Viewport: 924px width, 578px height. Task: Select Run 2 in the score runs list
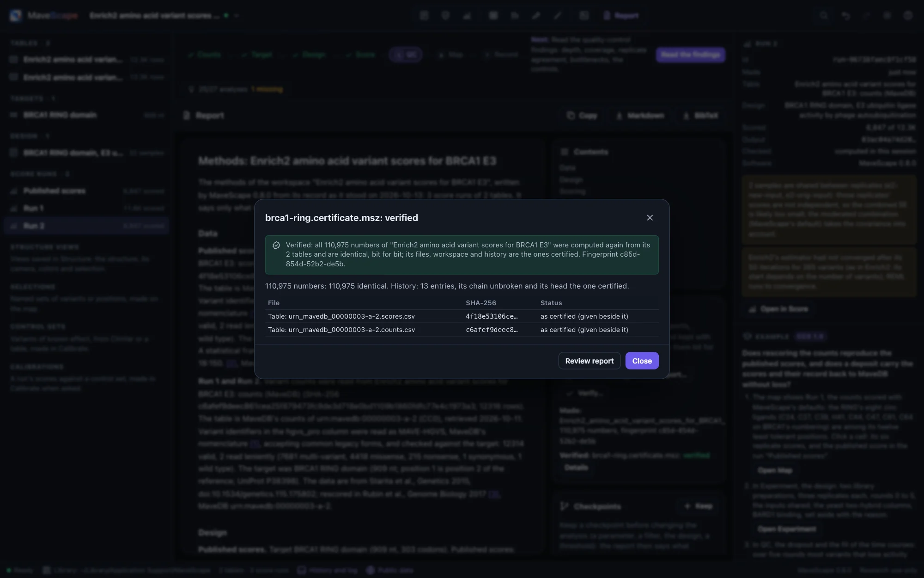click(x=86, y=226)
